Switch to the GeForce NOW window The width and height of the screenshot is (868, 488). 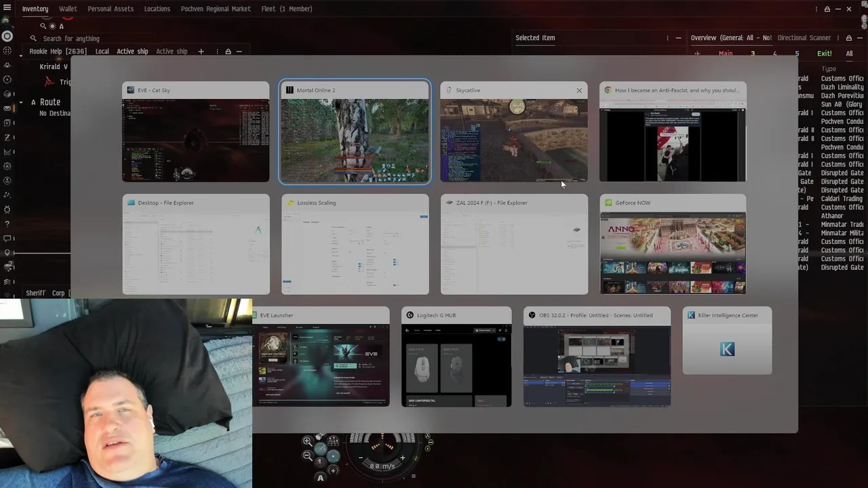click(673, 245)
